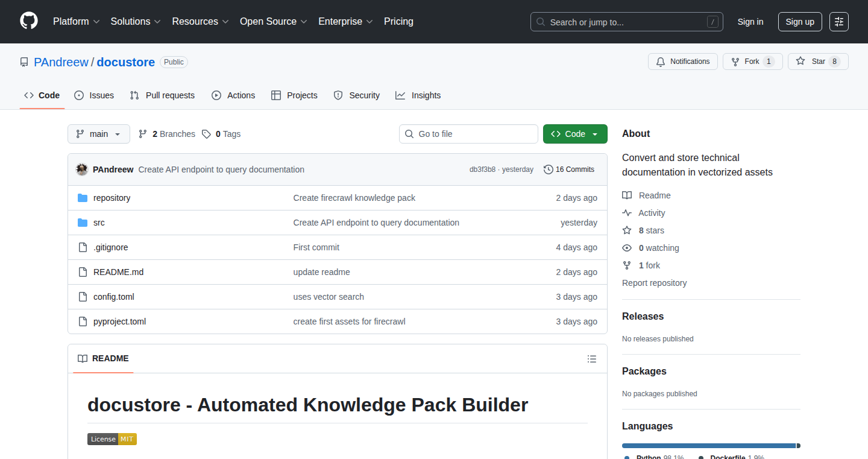
Task: Open the pyproject.toml file name
Action: (x=119, y=321)
